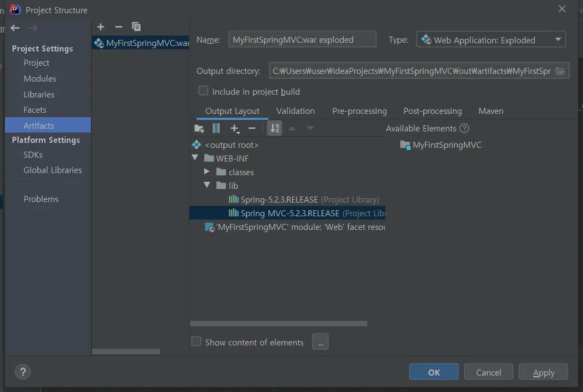The height and width of the screenshot is (392, 583).
Task: Click the create archive icon
Action: click(216, 129)
